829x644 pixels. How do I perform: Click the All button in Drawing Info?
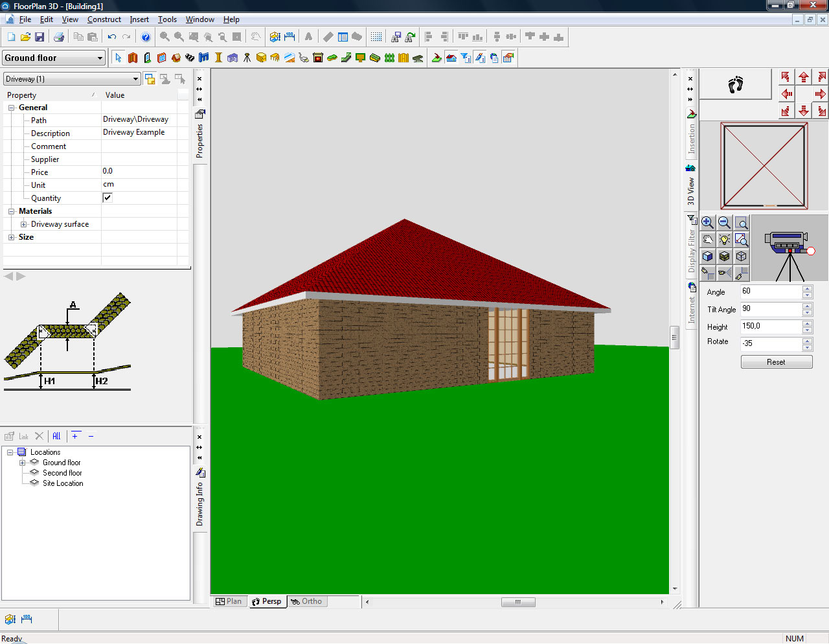pos(56,436)
